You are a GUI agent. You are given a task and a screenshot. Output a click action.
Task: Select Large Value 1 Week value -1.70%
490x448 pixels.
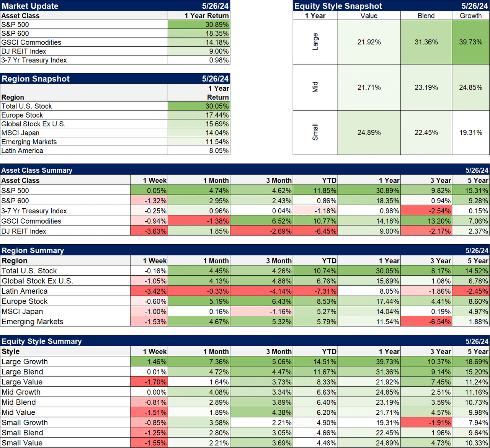149,382
